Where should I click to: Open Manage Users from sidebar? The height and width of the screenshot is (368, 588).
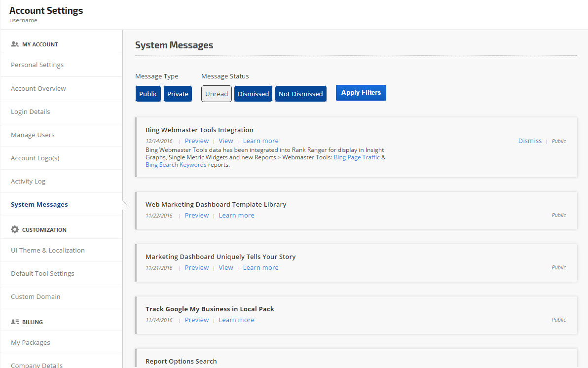33,135
